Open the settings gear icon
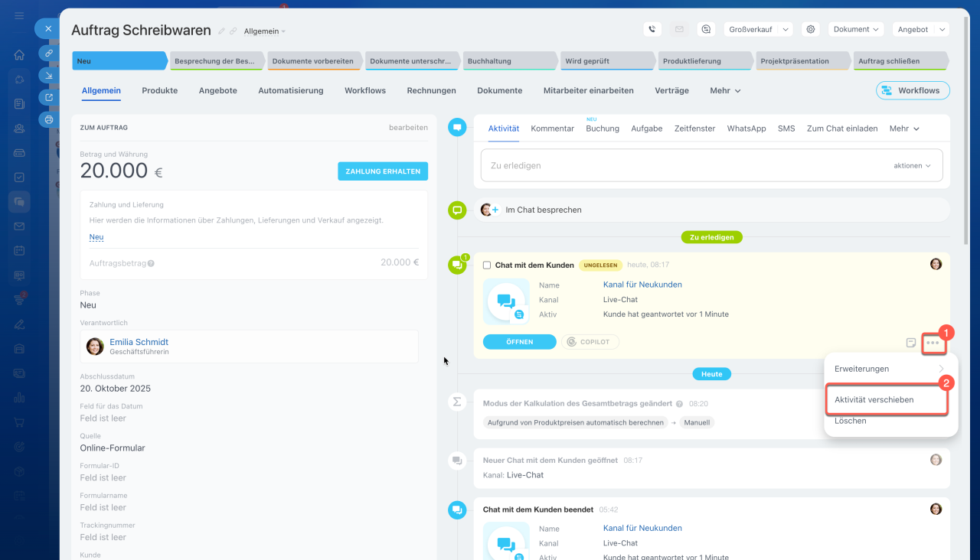 (811, 29)
